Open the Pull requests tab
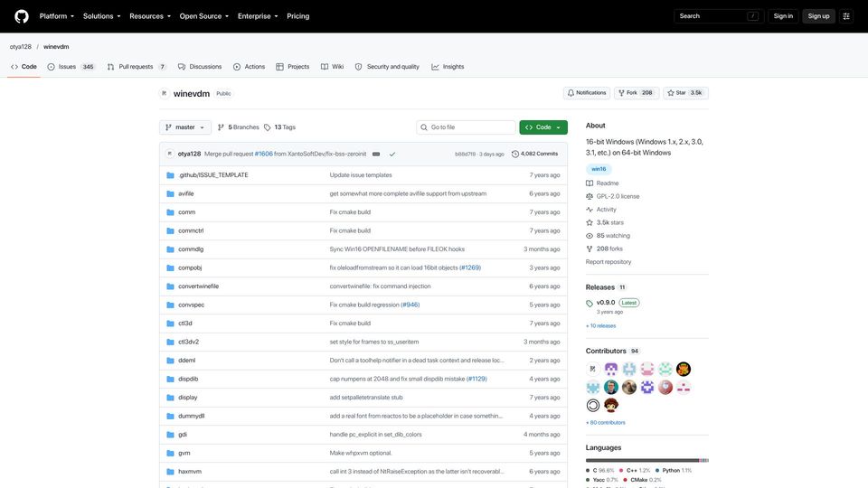The image size is (868, 488). (137, 66)
